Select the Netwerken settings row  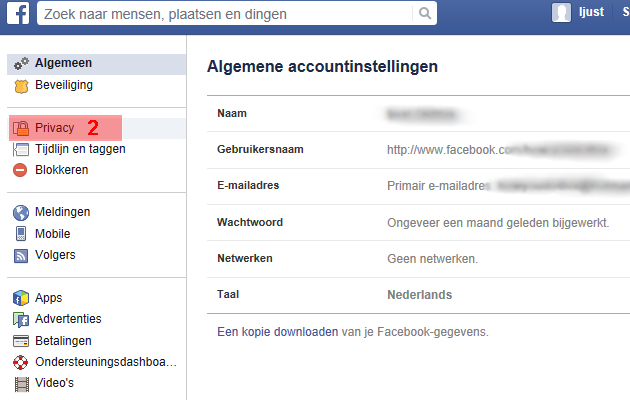pos(418,259)
